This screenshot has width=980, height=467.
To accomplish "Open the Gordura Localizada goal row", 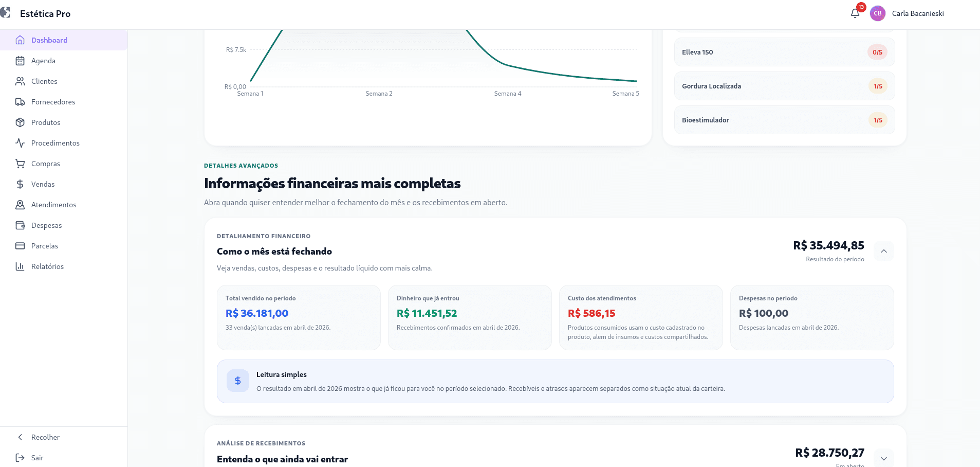I will pos(784,86).
